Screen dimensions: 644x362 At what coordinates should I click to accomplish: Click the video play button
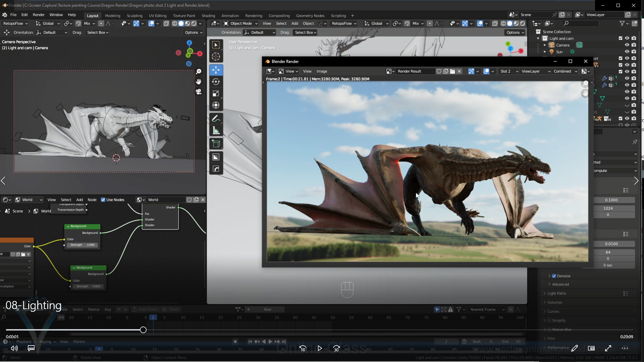click(x=320, y=348)
